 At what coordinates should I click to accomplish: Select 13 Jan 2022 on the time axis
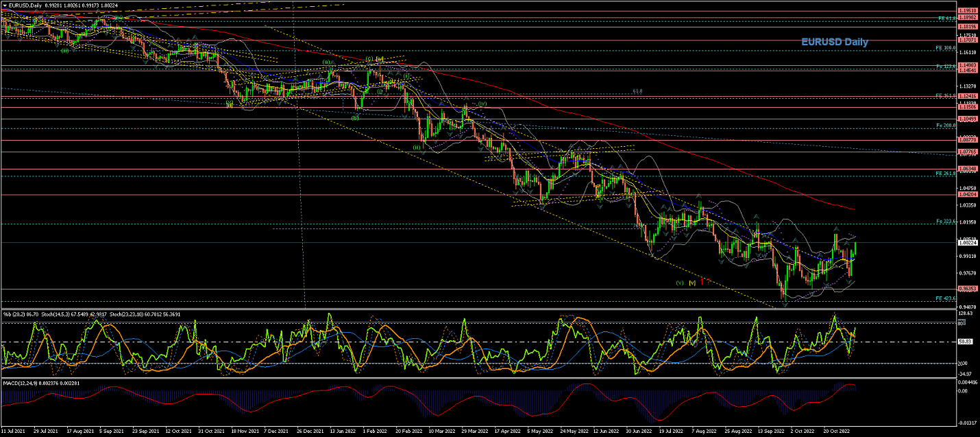(343, 432)
